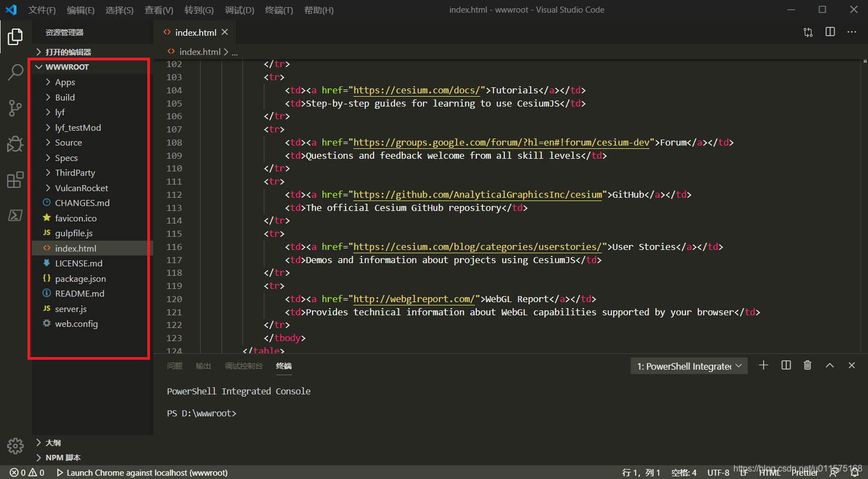Image resolution: width=868 pixels, height=479 pixels.
Task: Click the VS Code logo in title bar
Action: 11,10
